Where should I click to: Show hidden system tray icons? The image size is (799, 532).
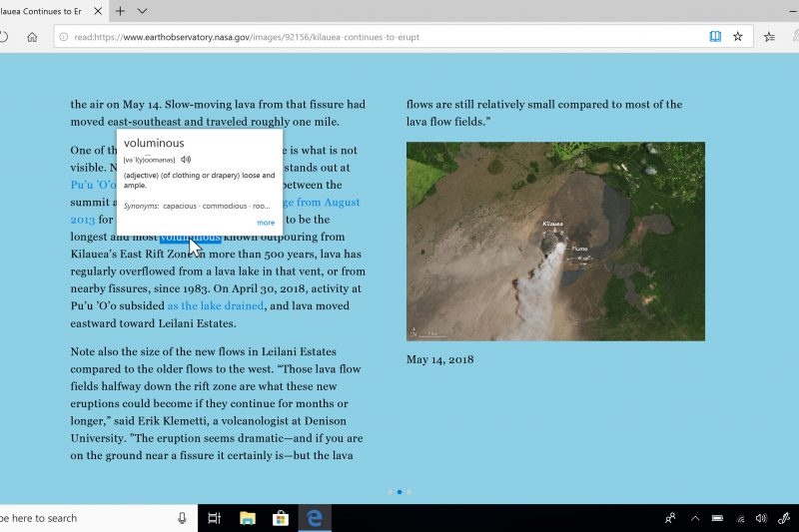point(695,518)
